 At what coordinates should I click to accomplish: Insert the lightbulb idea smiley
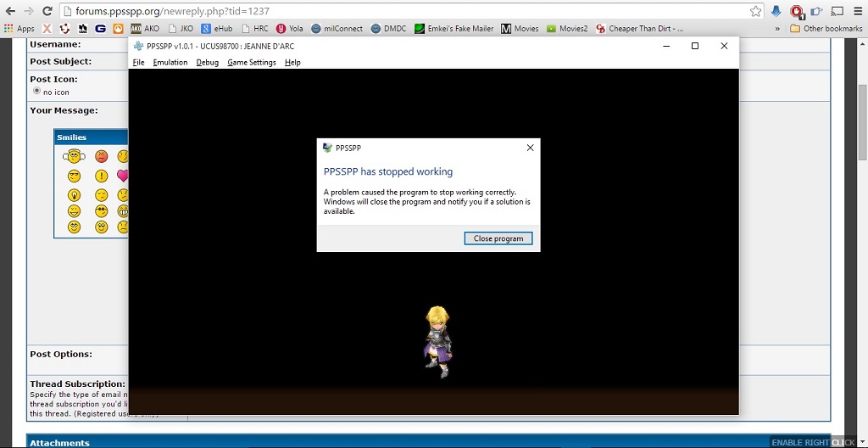[x=74, y=194]
